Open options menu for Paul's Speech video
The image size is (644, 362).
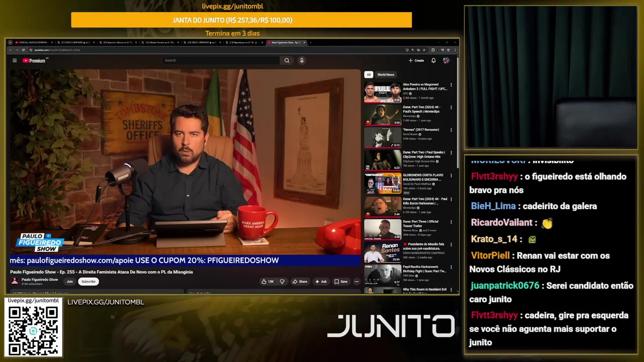coord(451,108)
